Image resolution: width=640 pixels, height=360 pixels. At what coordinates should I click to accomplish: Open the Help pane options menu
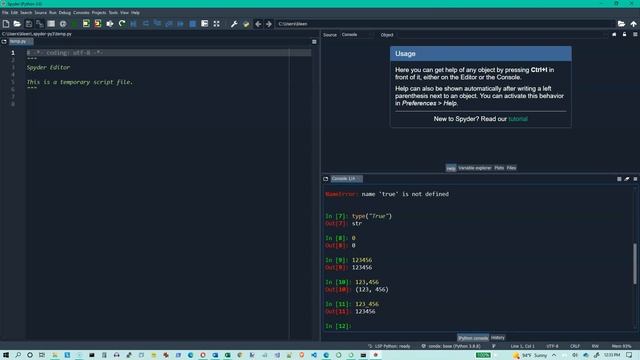[635, 35]
